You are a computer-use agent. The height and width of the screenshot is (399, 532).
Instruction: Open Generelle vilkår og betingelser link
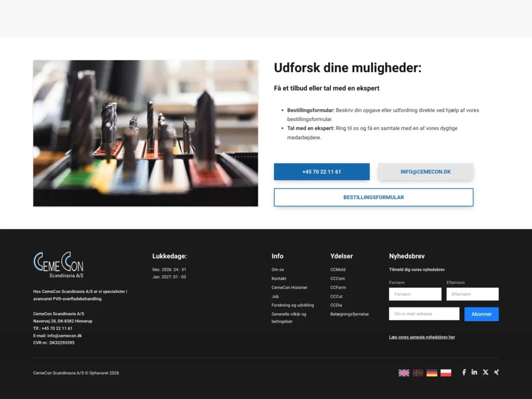pyautogui.click(x=289, y=317)
